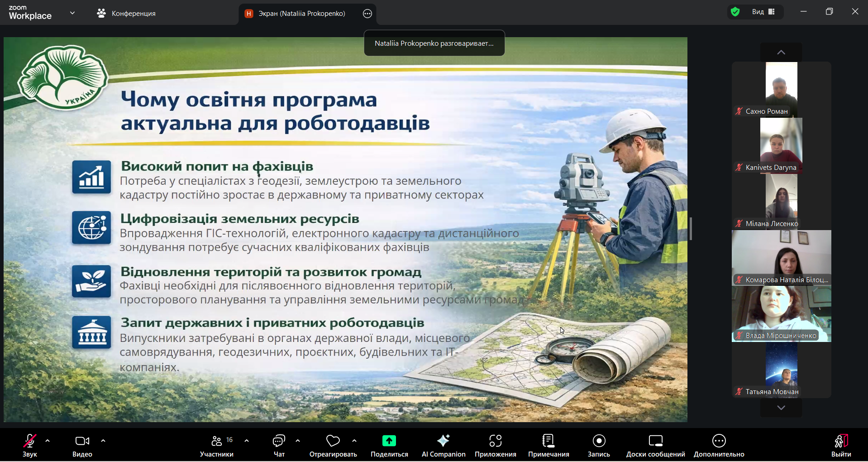Screen dimensions: 868x462
Task: Open the Whiteboards panel
Action: tap(655, 446)
